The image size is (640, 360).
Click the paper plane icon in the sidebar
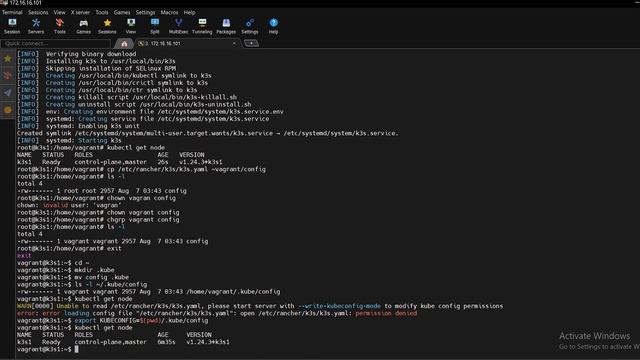pos(8,93)
